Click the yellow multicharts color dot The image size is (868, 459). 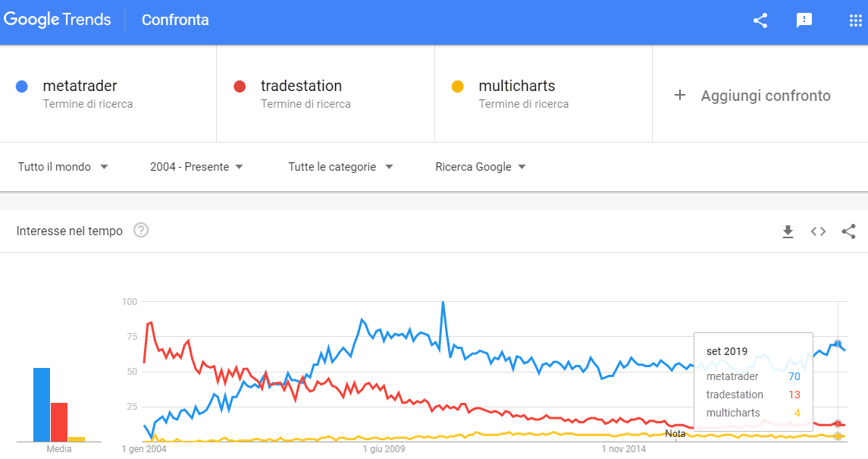(457, 86)
